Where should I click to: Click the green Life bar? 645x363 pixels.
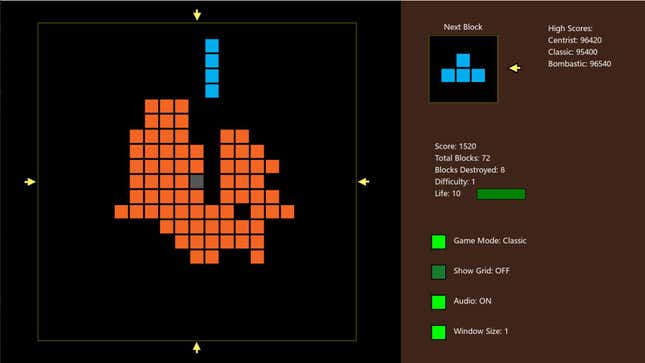501,194
